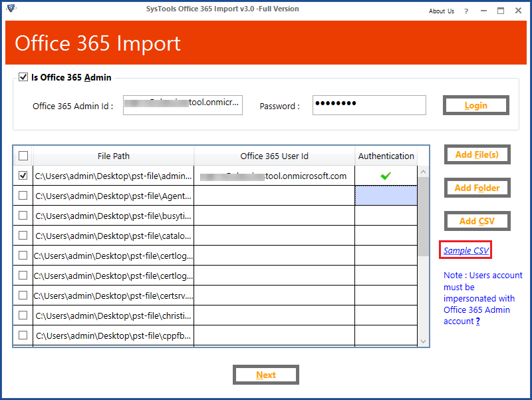
Task: Select the christi pst-file path cell
Action: tap(113, 315)
